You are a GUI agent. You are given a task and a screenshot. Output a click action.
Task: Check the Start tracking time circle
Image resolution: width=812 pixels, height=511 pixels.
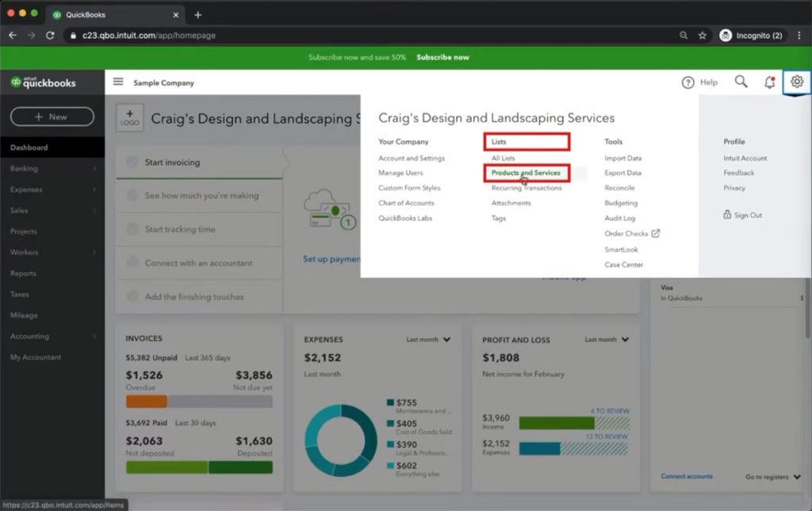(x=131, y=229)
